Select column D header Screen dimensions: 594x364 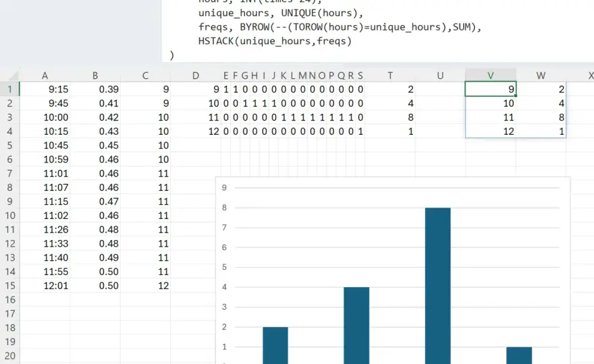tap(196, 75)
